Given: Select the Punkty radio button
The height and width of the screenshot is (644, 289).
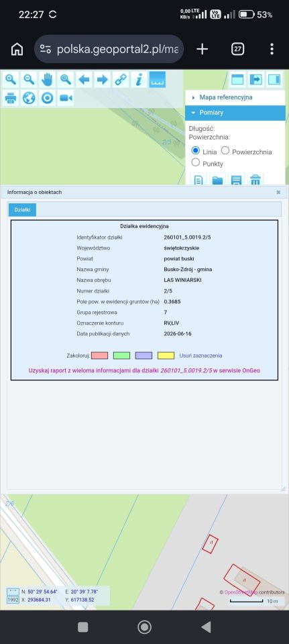Looking at the screenshot, I should coord(195,162).
